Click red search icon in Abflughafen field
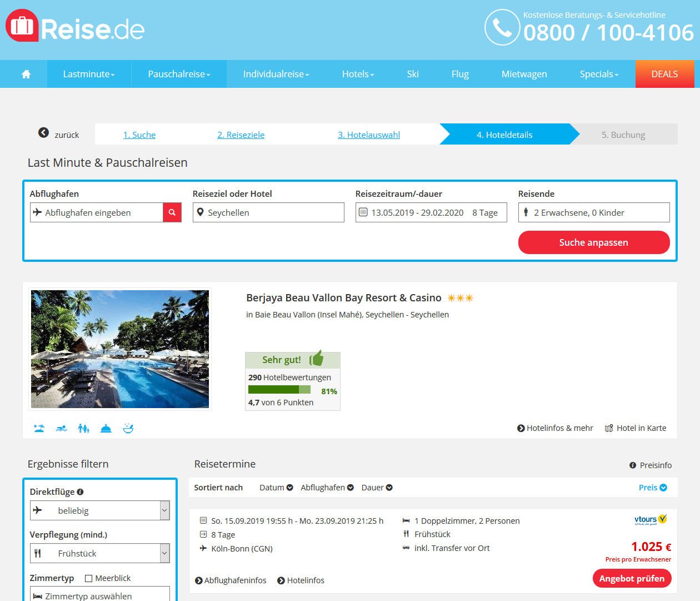This screenshot has width=700, height=601. tap(172, 212)
